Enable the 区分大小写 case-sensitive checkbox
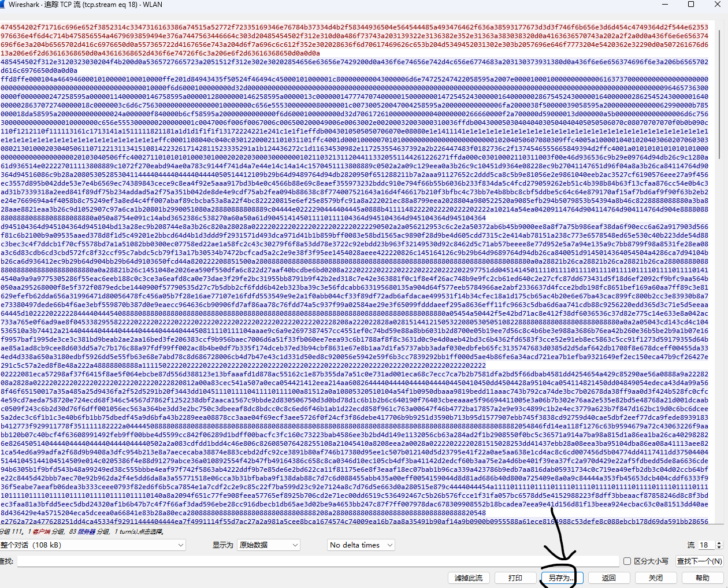The image size is (728, 588). coord(627,560)
